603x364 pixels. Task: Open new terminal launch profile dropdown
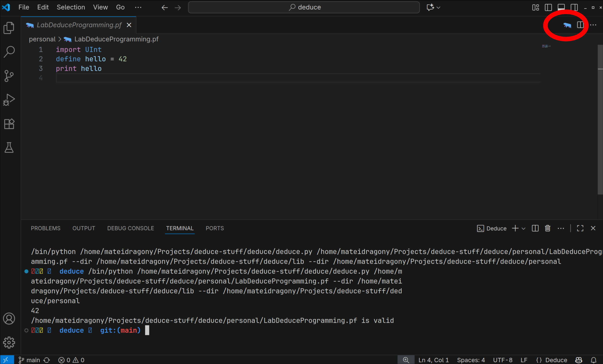point(524,229)
